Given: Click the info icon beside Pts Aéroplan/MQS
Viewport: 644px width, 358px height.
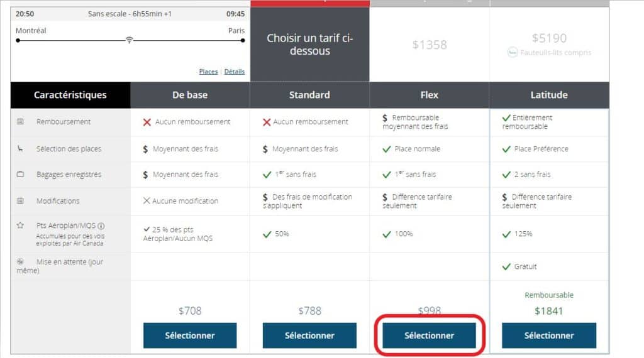Looking at the screenshot, I should 101,226.
